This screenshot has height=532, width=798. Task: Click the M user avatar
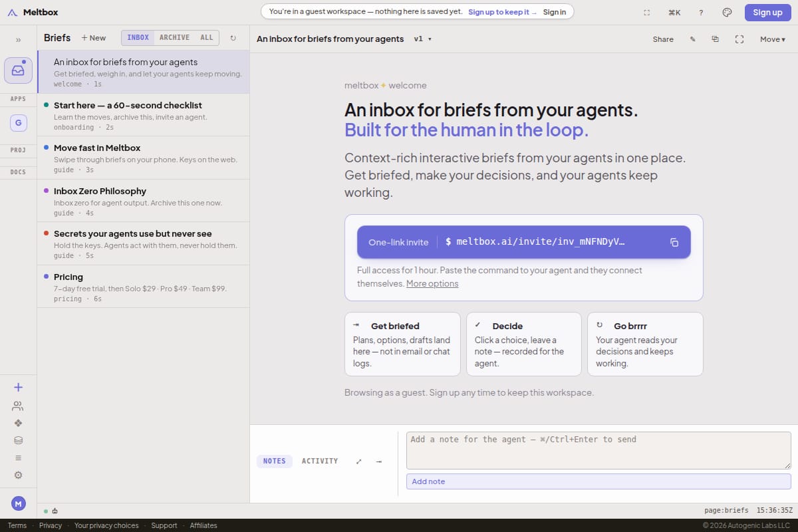[x=18, y=503]
